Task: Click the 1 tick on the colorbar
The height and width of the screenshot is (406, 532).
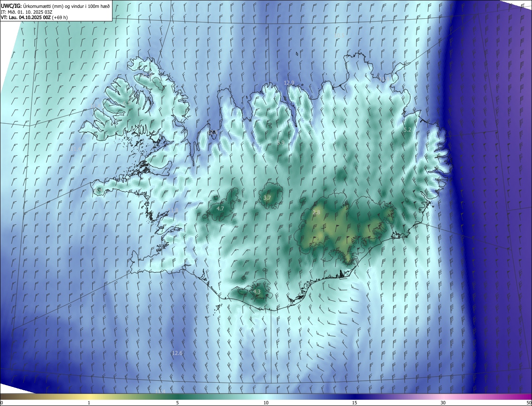Action: (89, 403)
